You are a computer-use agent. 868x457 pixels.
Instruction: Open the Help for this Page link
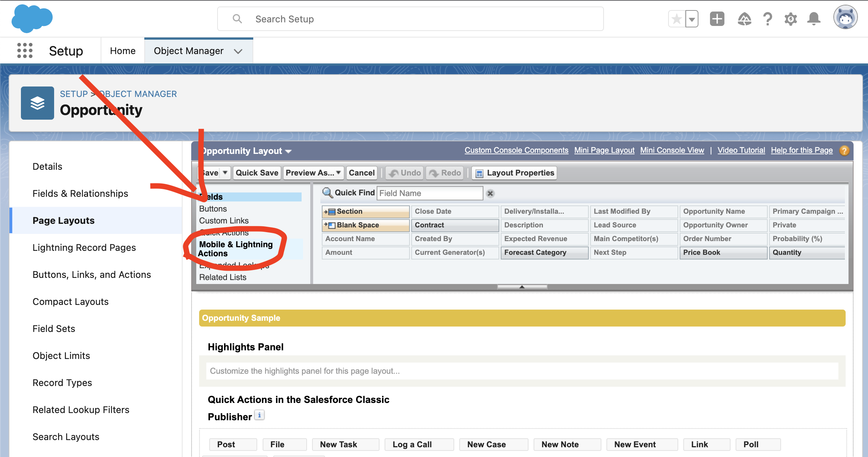click(x=802, y=150)
